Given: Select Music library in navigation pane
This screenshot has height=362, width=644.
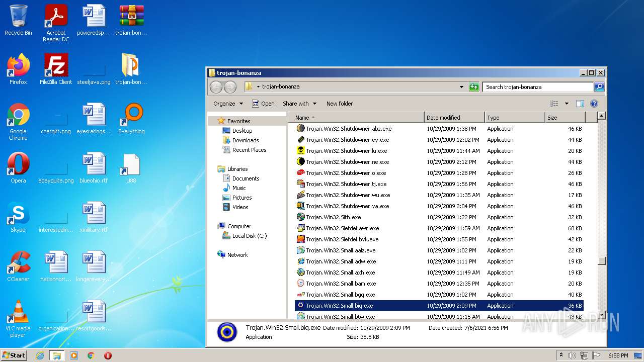Looking at the screenshot, I should point(239,188).
